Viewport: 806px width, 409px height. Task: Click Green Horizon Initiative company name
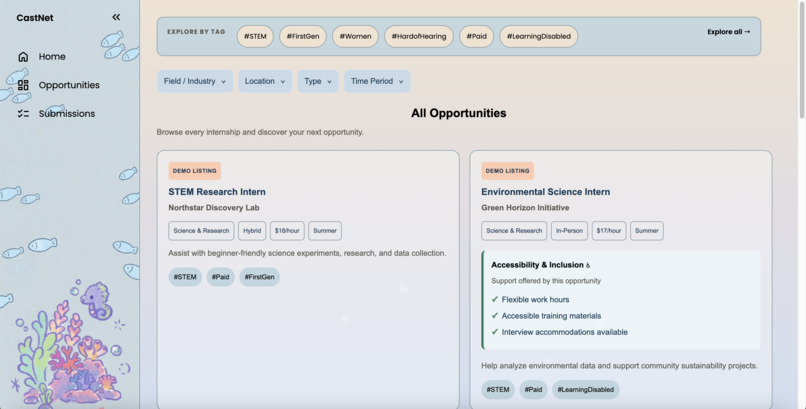(x=525, y=208)
